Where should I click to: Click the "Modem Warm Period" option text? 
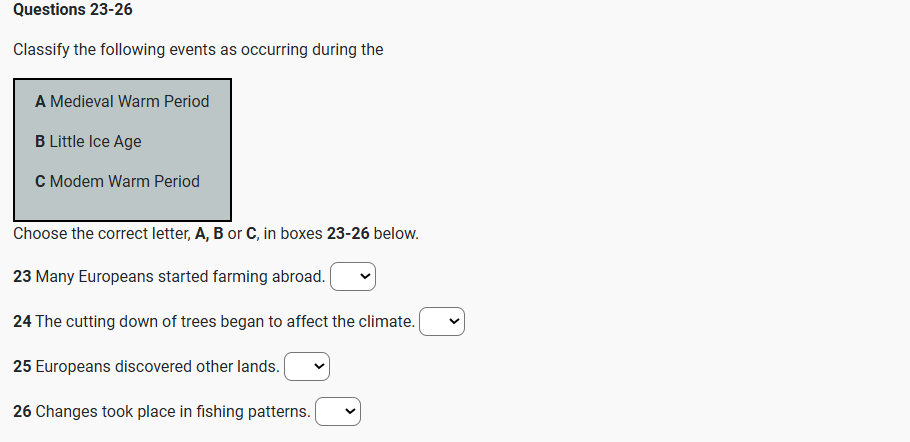pos(124,181)
